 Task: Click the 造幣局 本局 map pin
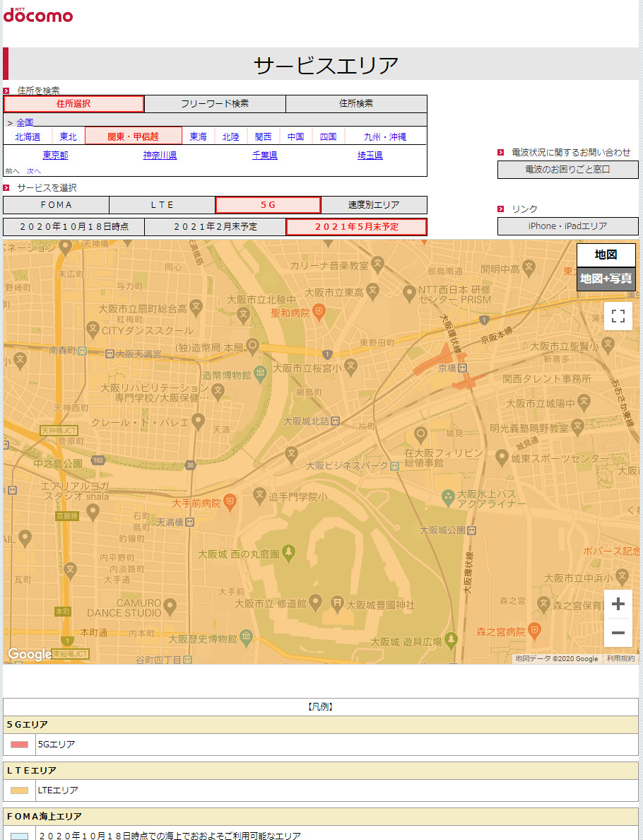point(253,346)
